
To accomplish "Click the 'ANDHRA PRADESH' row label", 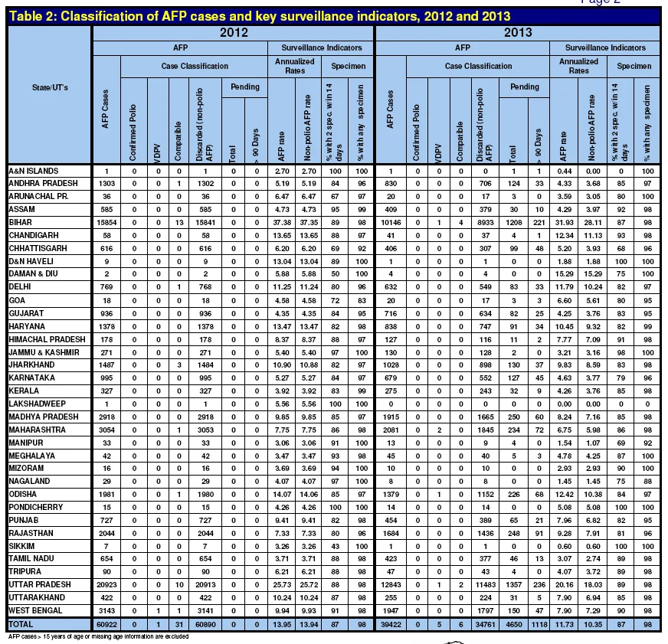I will (x=43, y=183).
